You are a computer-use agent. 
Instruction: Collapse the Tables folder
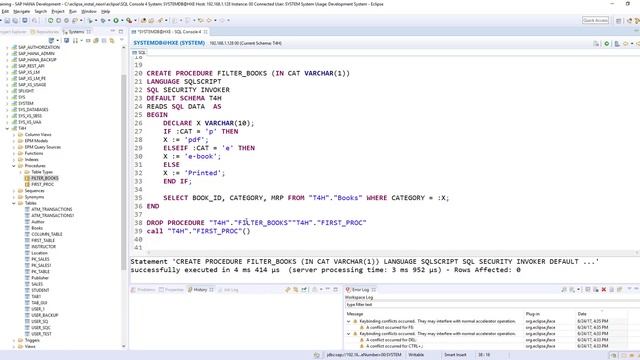(x=14, y=203)
